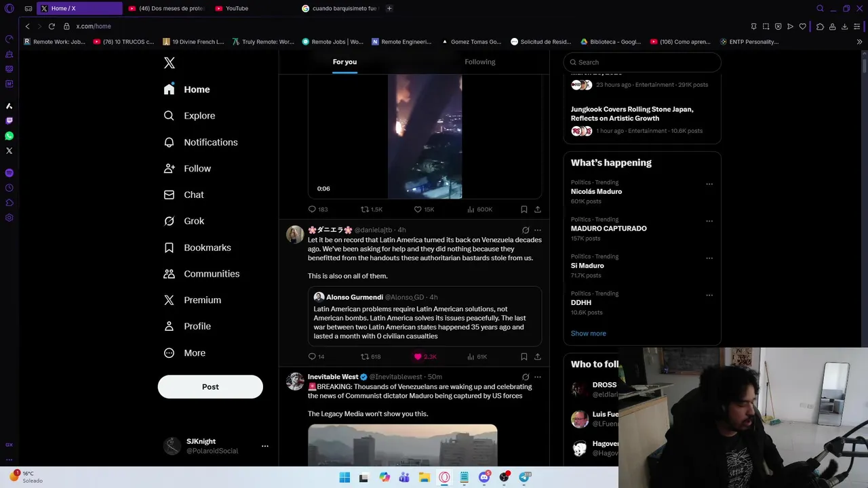Screen dimensions: 868x488
Task: Open the Windows Start menu
Action: coord(344,477)
